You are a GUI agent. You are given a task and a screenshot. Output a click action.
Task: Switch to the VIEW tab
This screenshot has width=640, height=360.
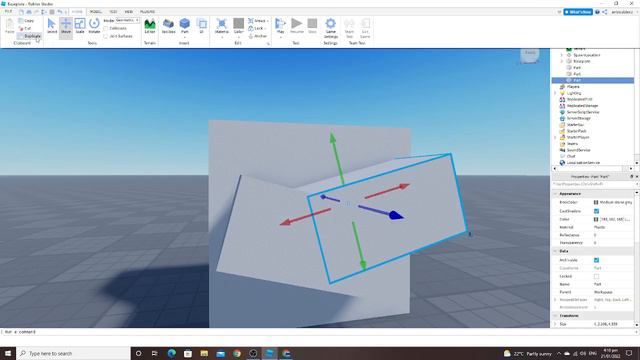coord(129,11)
